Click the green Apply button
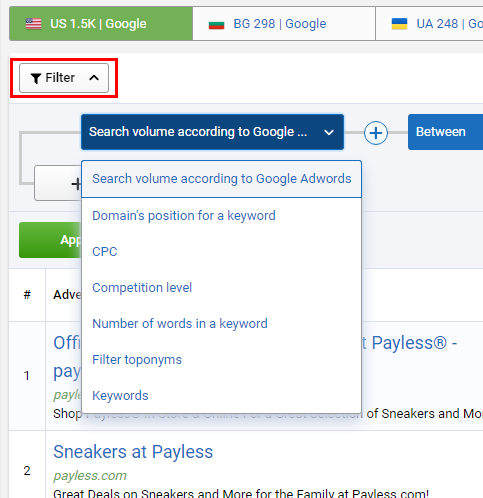 point(50,240)
